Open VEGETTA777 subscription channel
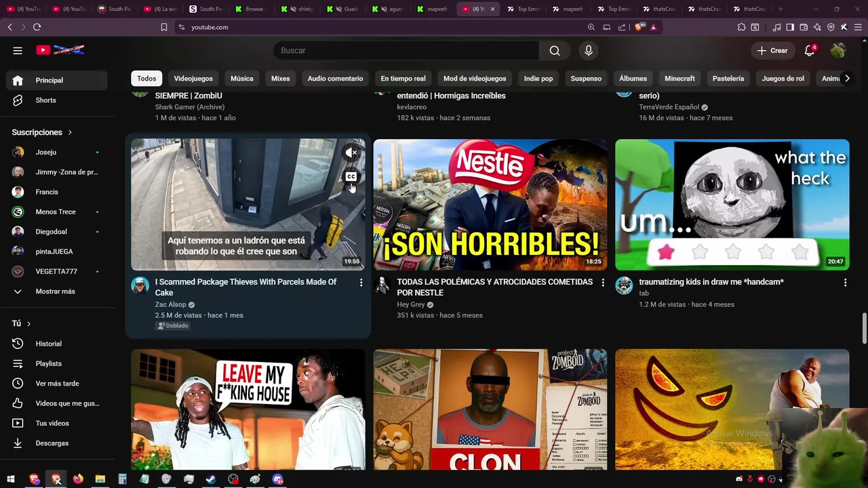 click(57, 272)
